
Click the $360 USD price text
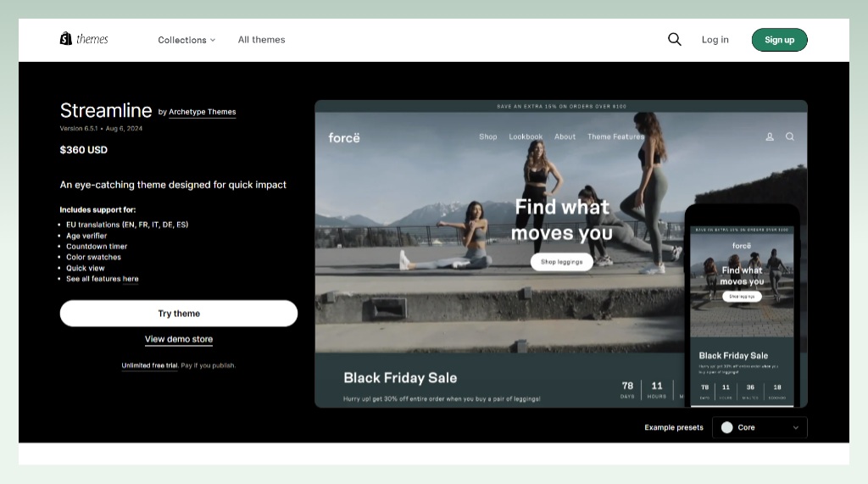(84, 150)
